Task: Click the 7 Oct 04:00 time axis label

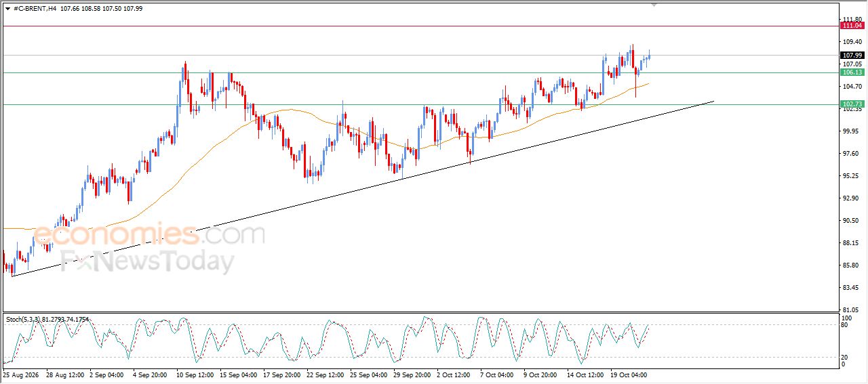Action: (x=496, y=374)
